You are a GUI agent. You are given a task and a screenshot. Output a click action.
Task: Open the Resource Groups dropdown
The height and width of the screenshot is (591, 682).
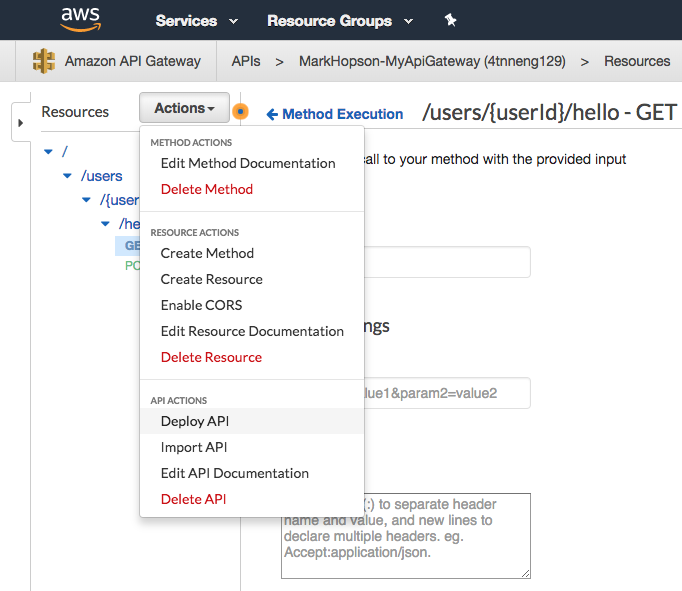pyautogui.click(x=340, y=21)
